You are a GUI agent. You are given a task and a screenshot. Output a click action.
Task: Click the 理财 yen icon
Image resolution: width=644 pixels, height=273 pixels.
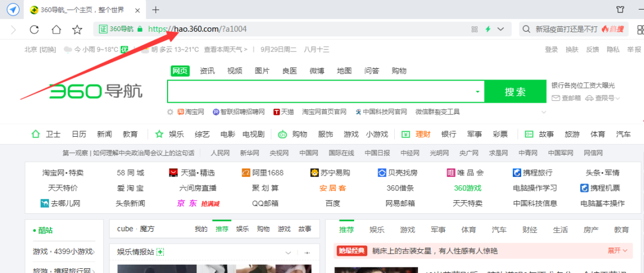pyautogui.click(x=406, y=134)
